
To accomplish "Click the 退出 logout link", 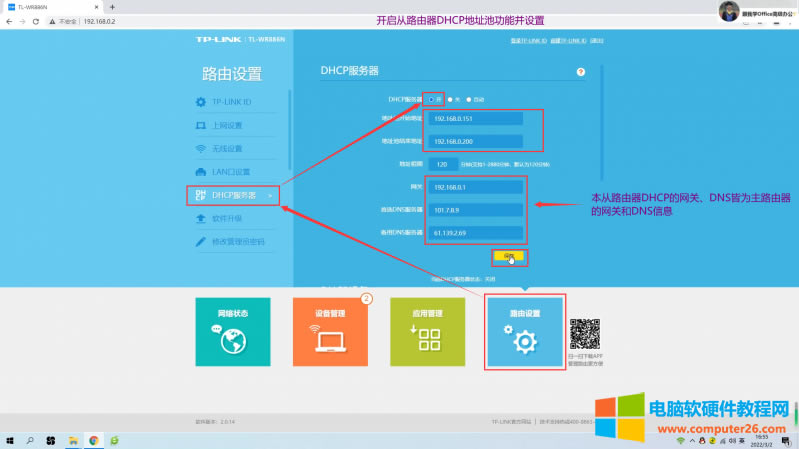I will (x=597, y=41).
